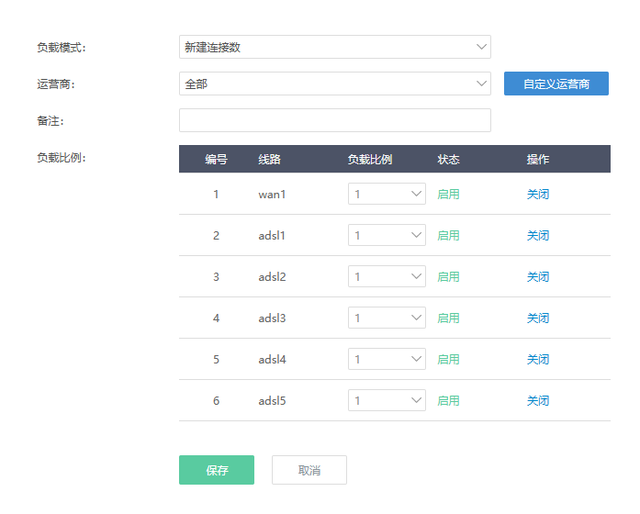Click the adsl1 line name cell
This screenshot has height=514, width=640.
[x=272, y=235]
